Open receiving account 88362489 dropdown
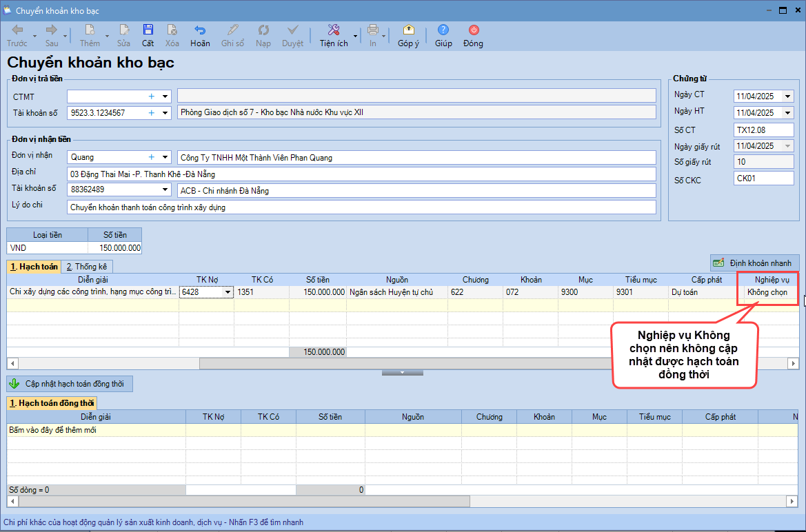The width and height of the screenshot is (806, 532). coord(165,189)
